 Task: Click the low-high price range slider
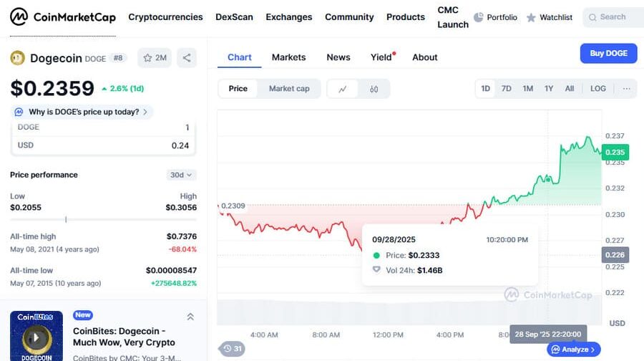pos(103,220)
